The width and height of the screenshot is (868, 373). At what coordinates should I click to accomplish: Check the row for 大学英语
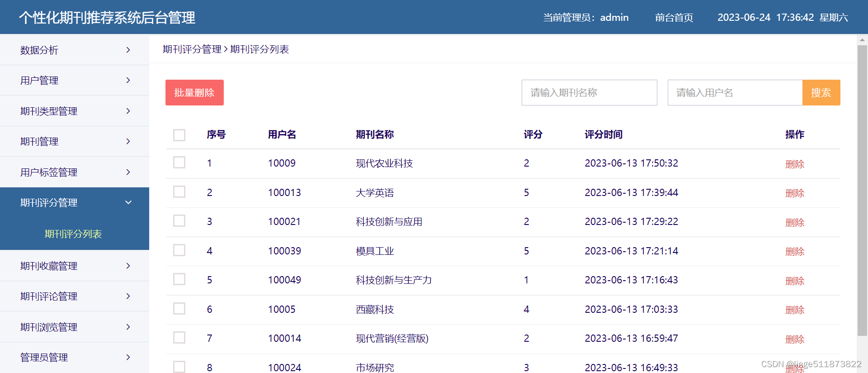click(x=179, y=192)
